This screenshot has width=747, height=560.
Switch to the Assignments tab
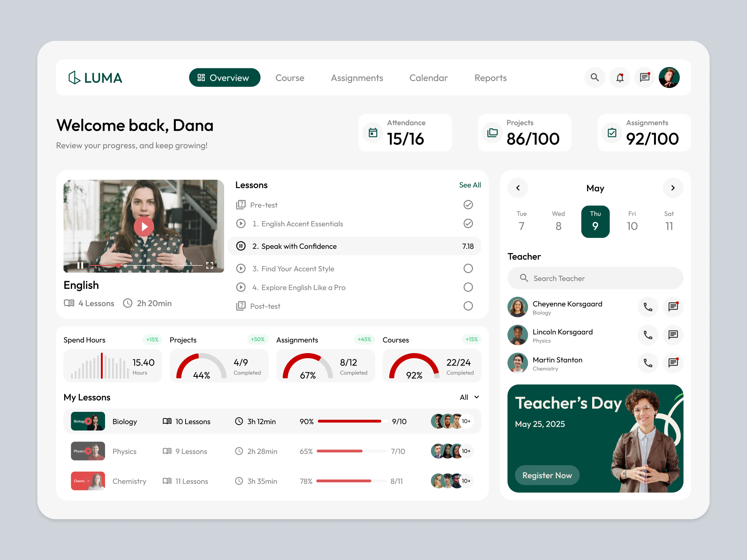[x=357, y=78]
